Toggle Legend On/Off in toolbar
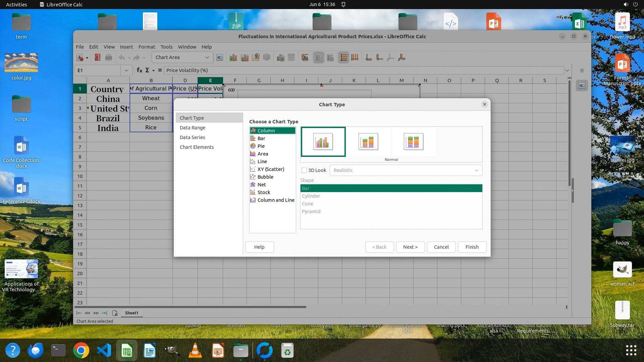The image size is (644, 362). coord(319,58)
